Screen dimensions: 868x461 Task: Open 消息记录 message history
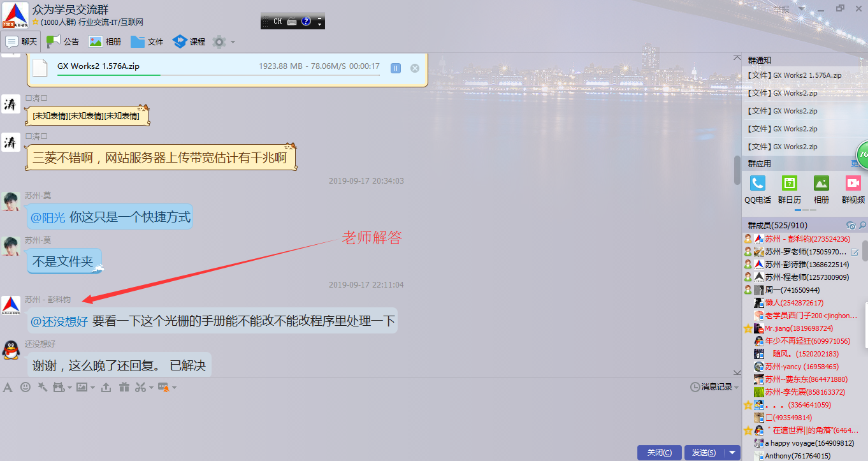point(714,387)
